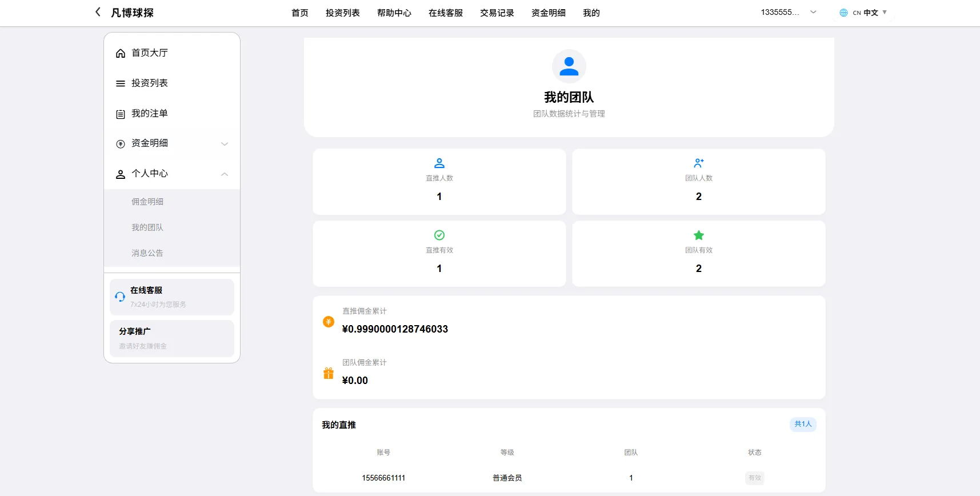Image resolution: width=980 pixels, height=496 pixels.
Task: Click the 有效 status tag
Action: 755,478
